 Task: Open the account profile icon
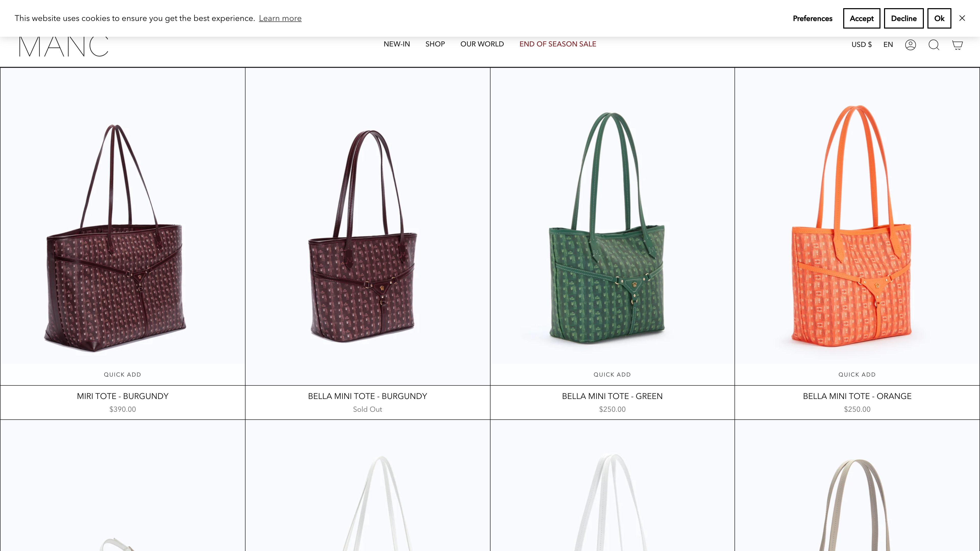910,45
